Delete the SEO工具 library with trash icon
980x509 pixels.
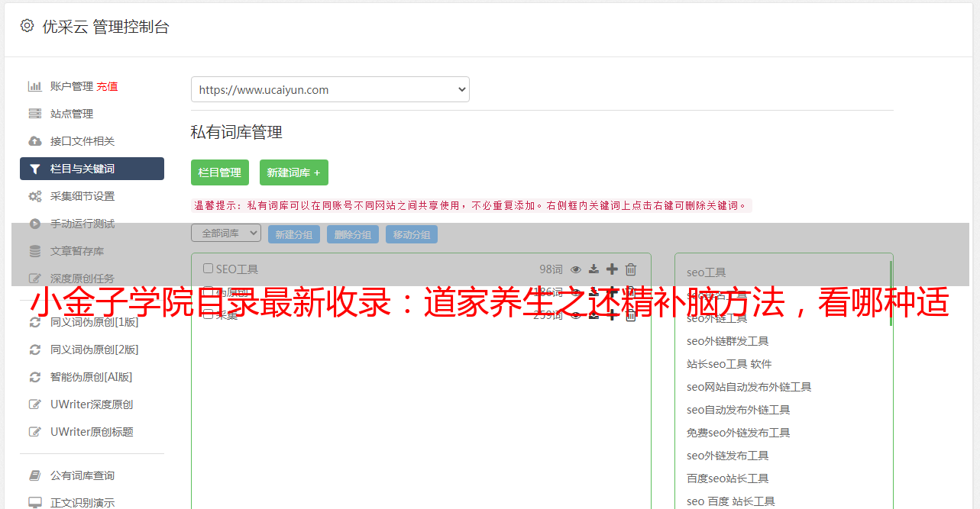[631, 269]
